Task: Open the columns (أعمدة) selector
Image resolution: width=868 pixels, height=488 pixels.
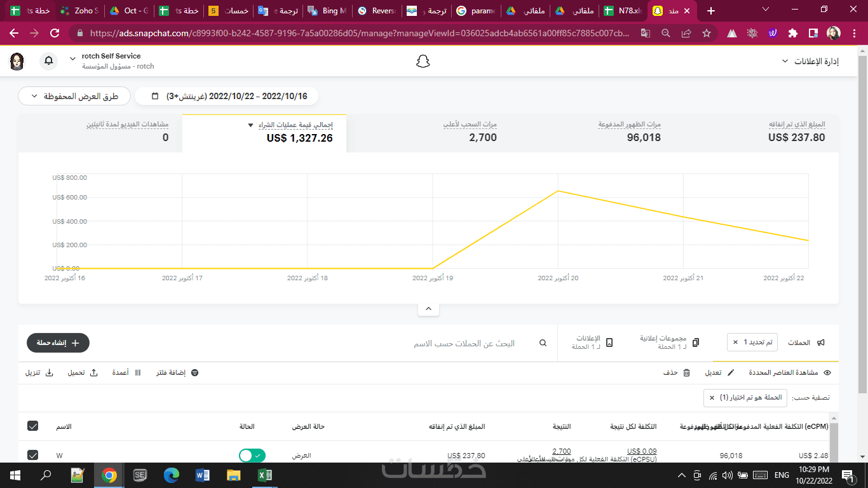Action: click(127, 372)
